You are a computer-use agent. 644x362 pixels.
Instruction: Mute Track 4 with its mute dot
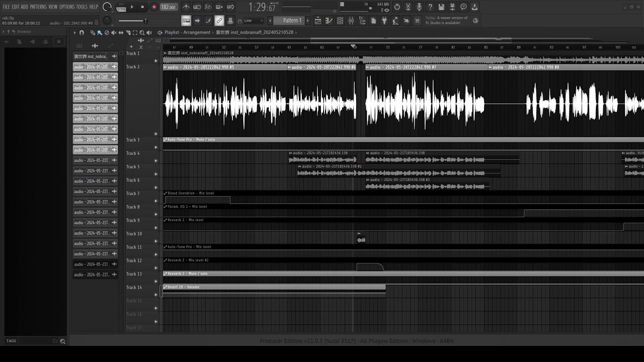(x=155, y=161)
